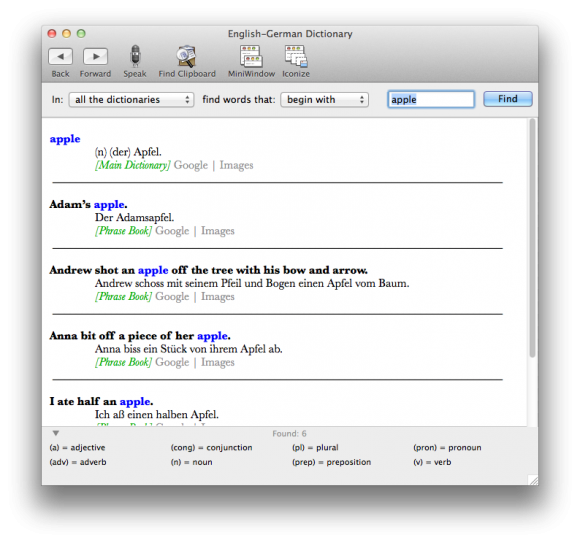The height and width of the screenshot is (543, 580).
Task: Open the 'all the dictionaries' dropdown
Action: click(131, 100)
